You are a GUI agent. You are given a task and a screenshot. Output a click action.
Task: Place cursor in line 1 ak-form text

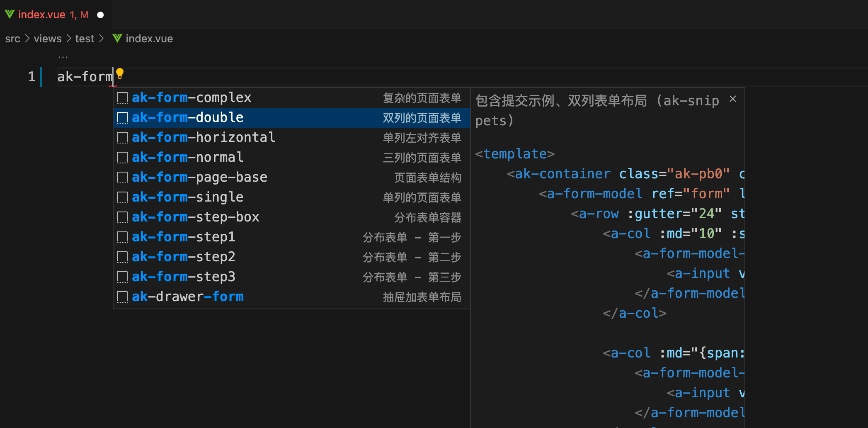[x=85, y=77]
